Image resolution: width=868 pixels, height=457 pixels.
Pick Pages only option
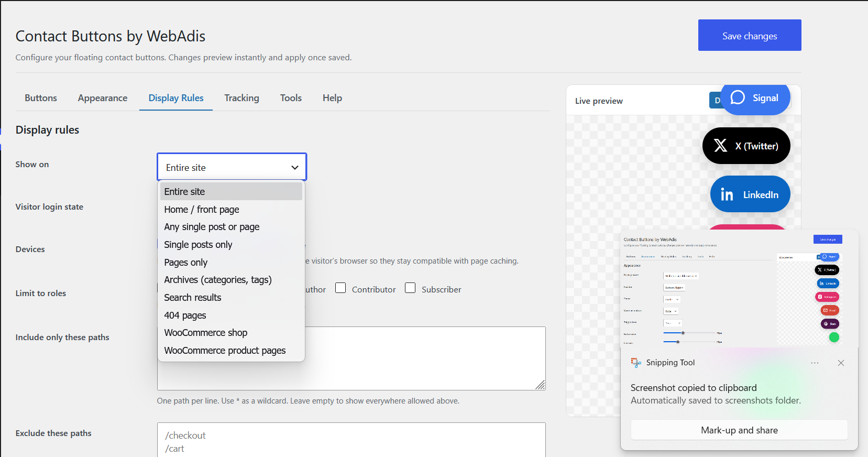point(231,262)
